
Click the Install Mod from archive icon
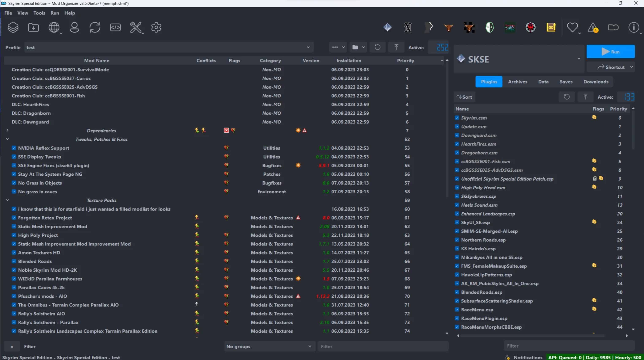point(33,27)
